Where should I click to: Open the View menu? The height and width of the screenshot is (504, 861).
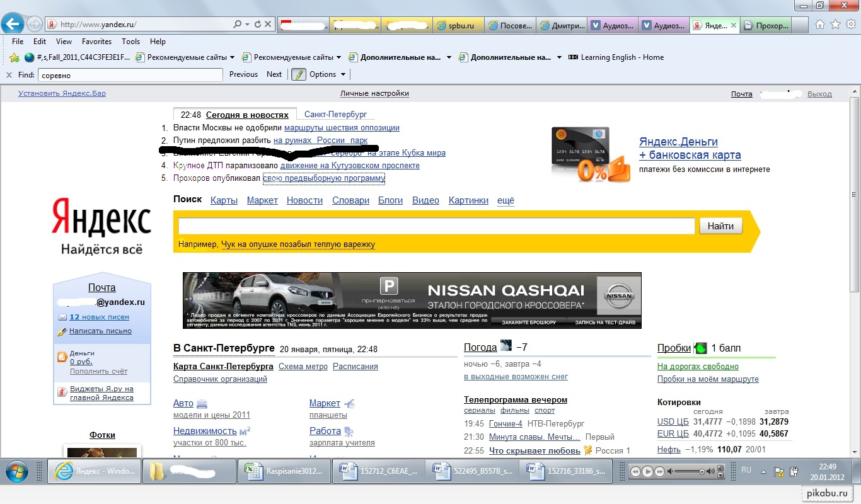click(64, 42)
